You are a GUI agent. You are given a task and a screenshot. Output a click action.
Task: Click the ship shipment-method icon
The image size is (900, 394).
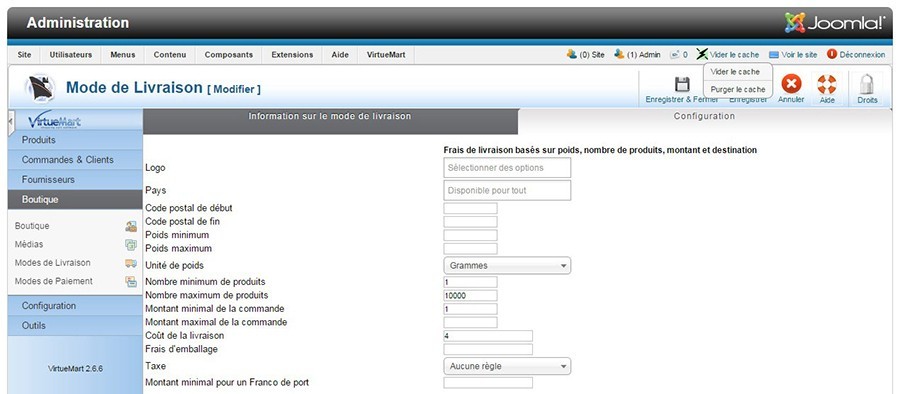point(40,88)
